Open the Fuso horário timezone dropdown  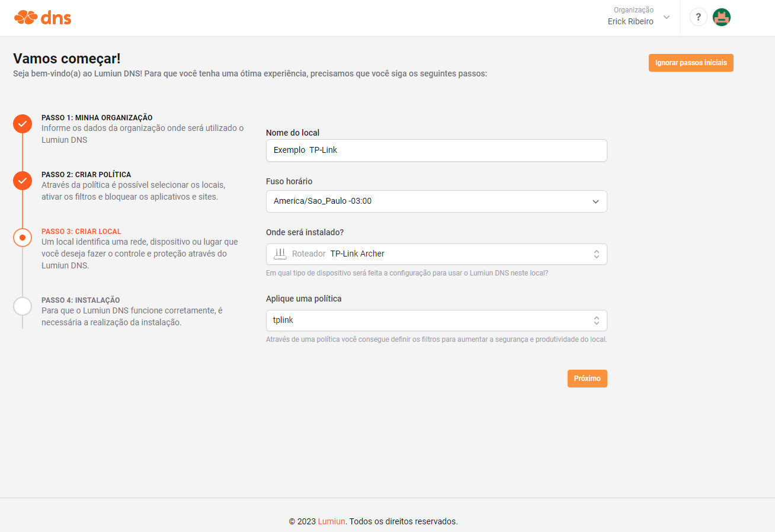pos(436,201)
